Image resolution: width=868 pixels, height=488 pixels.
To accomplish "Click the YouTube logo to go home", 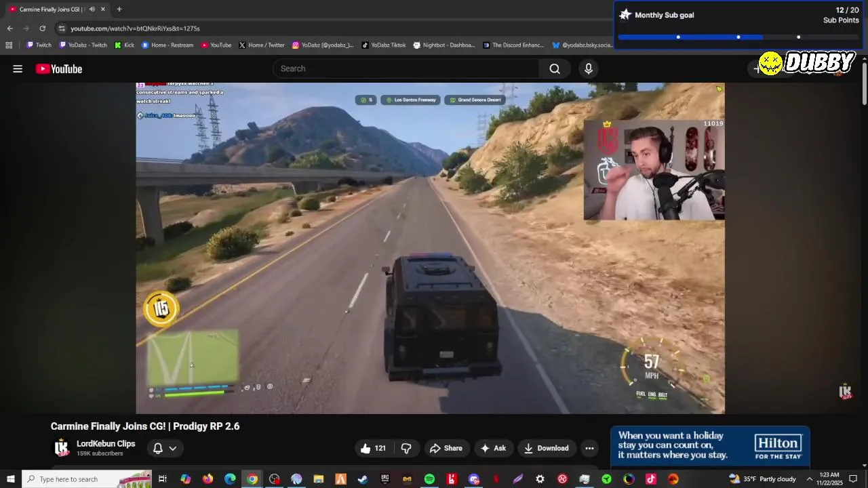I will tap(59, 68).
